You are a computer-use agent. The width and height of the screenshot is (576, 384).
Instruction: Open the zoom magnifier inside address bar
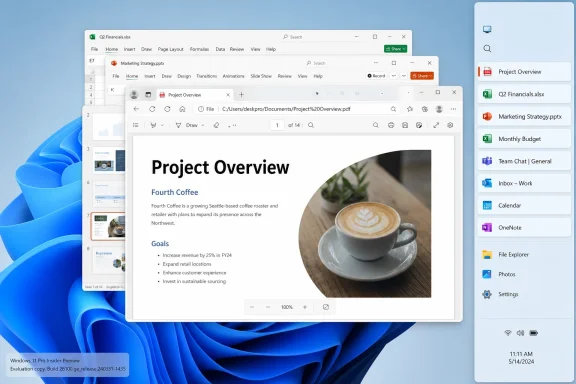tap(393, 109)
